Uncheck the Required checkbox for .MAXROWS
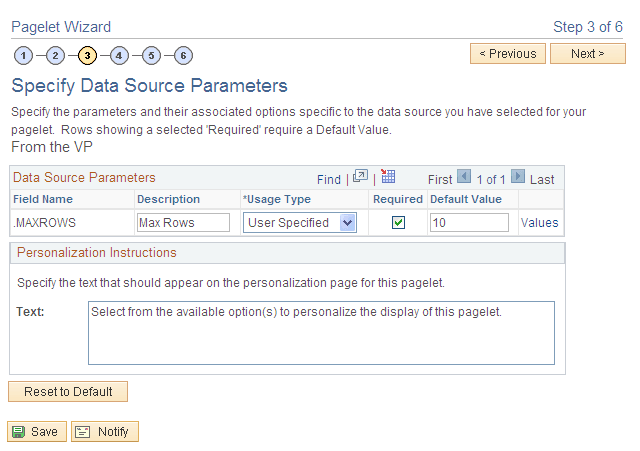 398,222
